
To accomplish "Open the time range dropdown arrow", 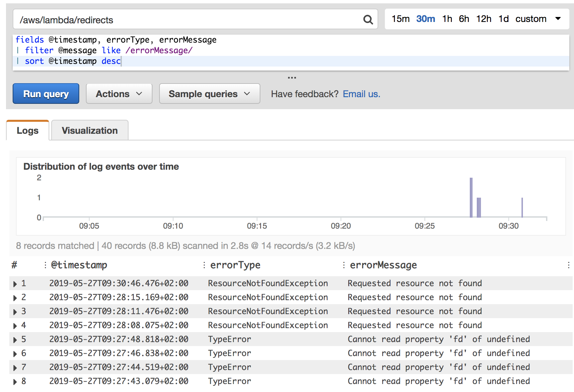I will 558,19.
